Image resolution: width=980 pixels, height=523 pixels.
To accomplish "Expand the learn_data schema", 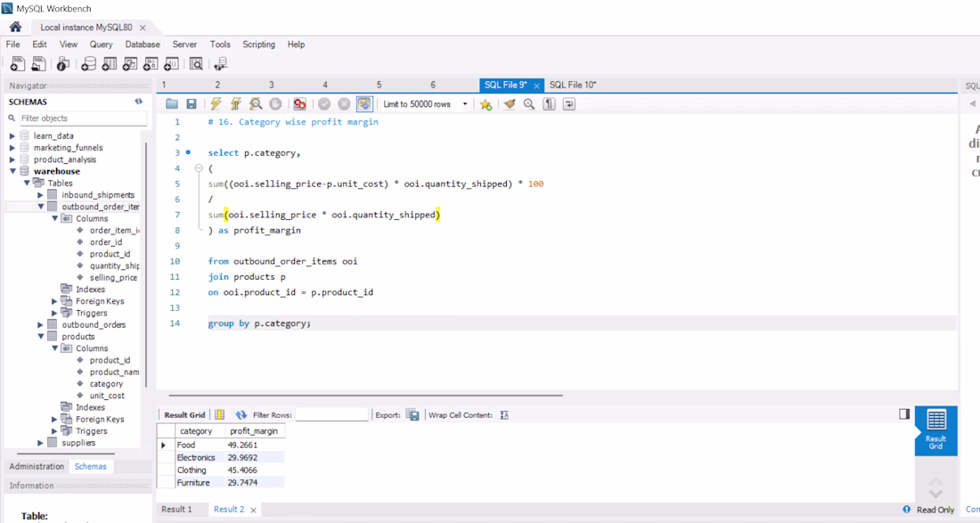I will (12, 135).
